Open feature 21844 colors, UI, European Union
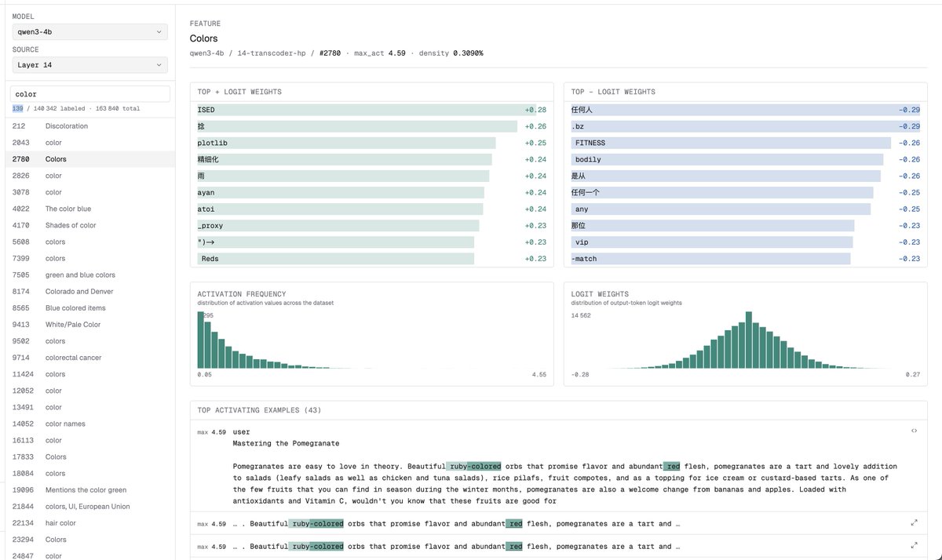 [x=89, y=507]
